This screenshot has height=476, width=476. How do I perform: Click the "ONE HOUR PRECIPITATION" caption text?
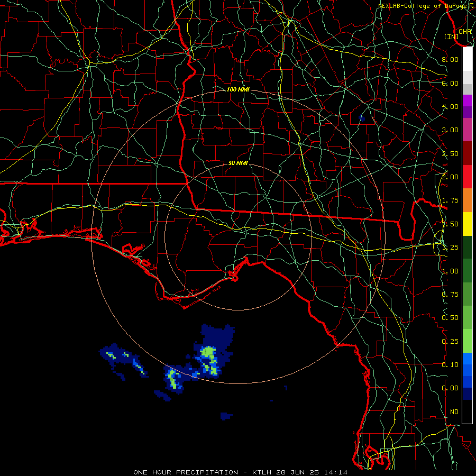pyautogui.click(x=186, y=472)
